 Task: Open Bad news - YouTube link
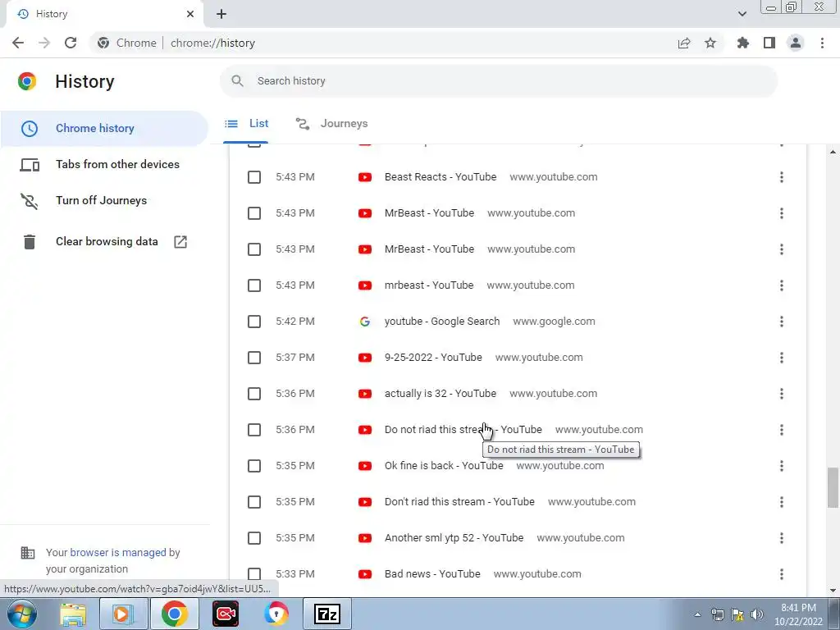click(432, 574)
